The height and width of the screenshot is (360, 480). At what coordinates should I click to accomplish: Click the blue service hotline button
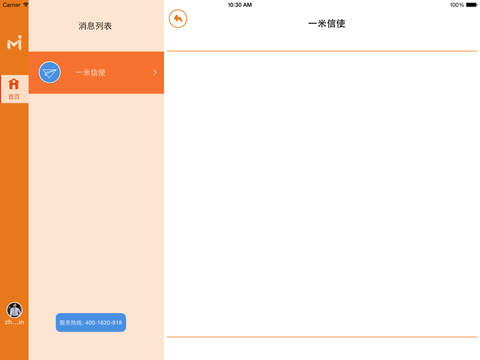91,322
